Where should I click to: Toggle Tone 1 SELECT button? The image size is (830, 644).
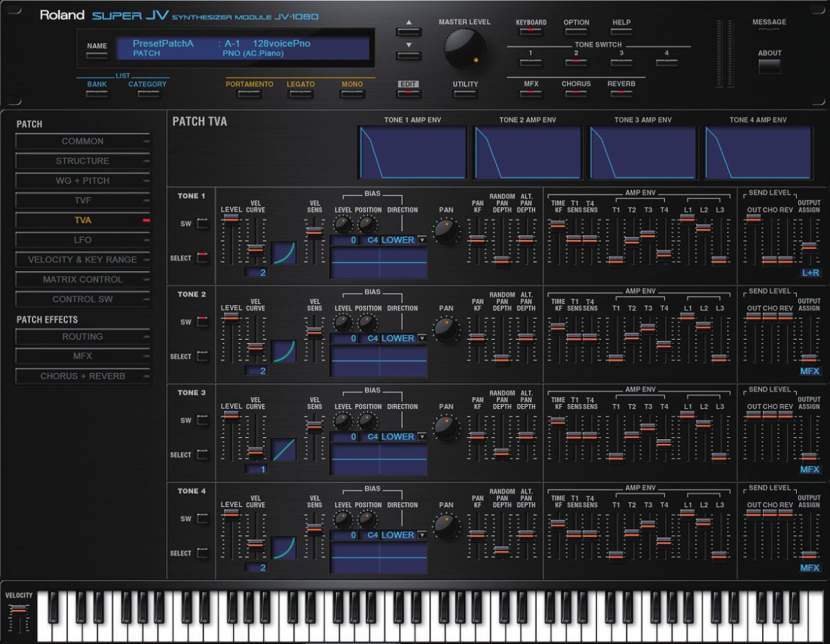click(203, 258)
